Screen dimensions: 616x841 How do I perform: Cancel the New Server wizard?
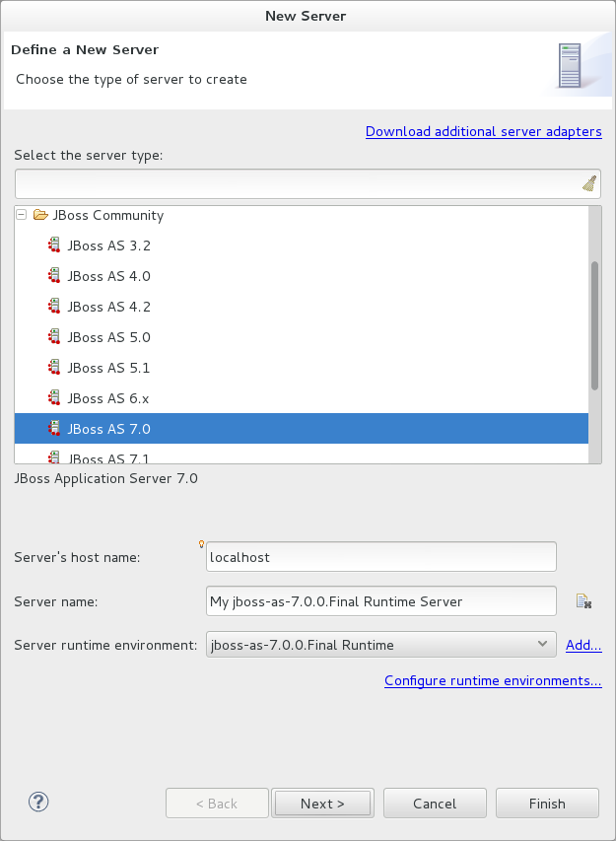(x=435, y=802)
